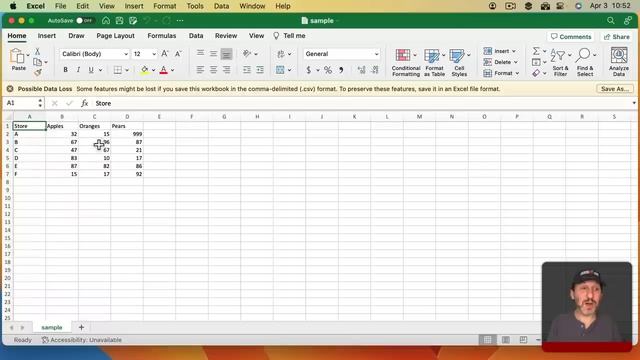
Task: Toggle top vertical alignment
Action: (200, 53)
